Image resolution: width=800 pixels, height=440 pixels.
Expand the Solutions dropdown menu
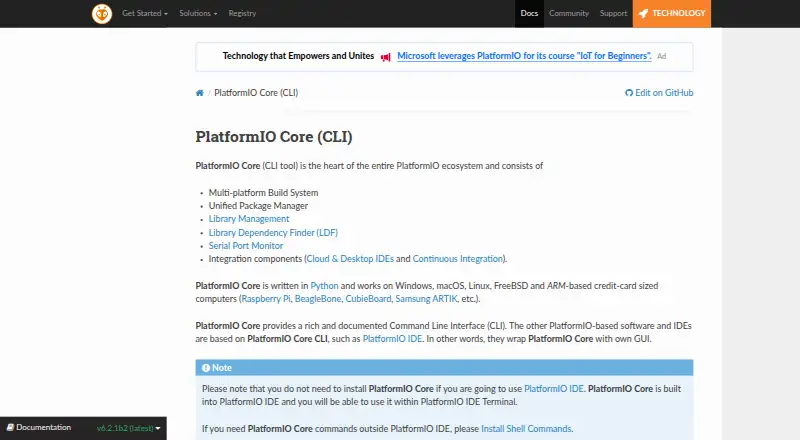pos(198,13)
